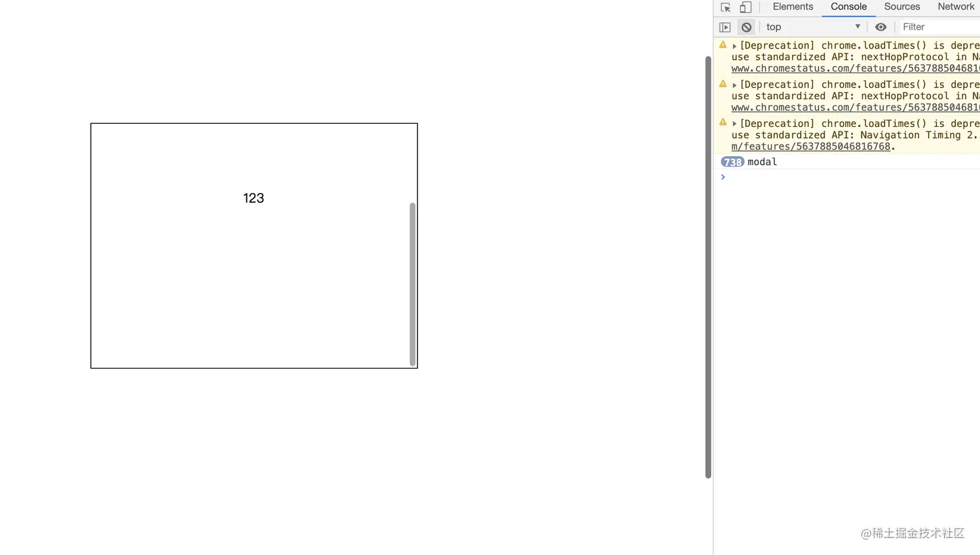The image size is (980, 555).
Task: Expand the second Deprecation warning
Action: click(x=734, y=85)
